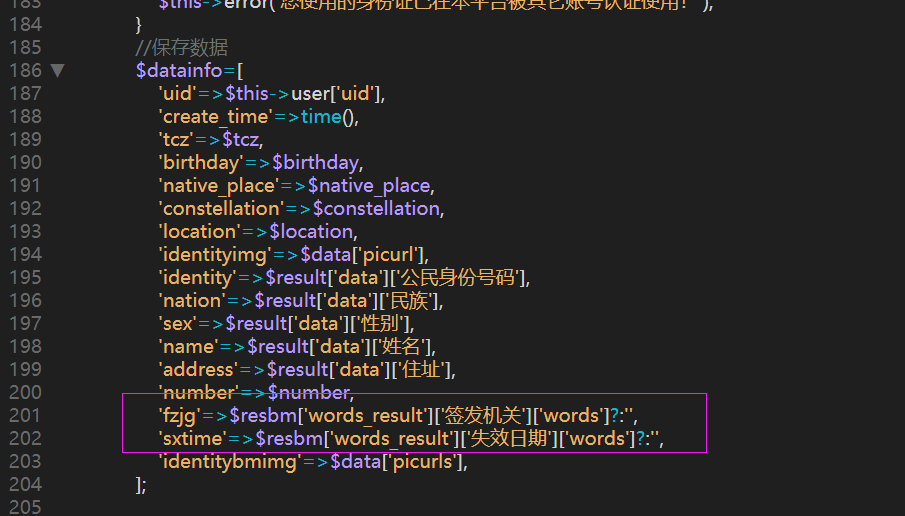Click line number 186 in gutter
The image size is (905, 516).
(25, 71)
